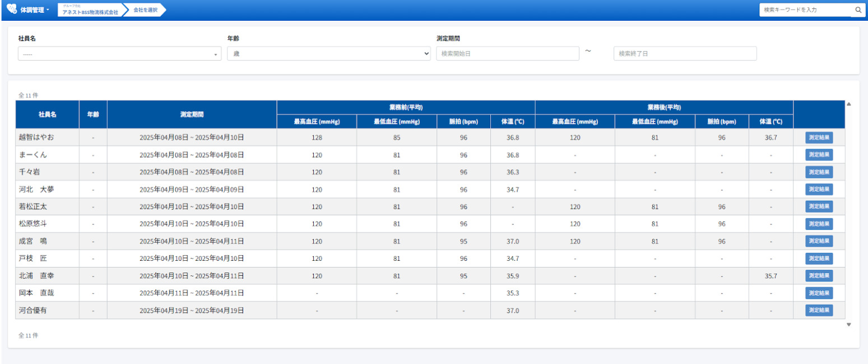Screen dimensions: 868x364
Task: Type in the search keyword field
Action: [x=806, y=10]
